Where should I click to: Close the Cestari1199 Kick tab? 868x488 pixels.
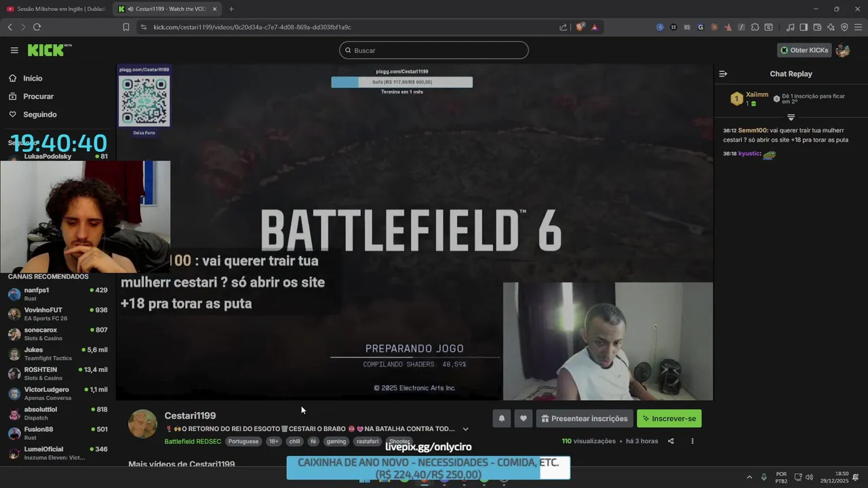click(215, 9)
